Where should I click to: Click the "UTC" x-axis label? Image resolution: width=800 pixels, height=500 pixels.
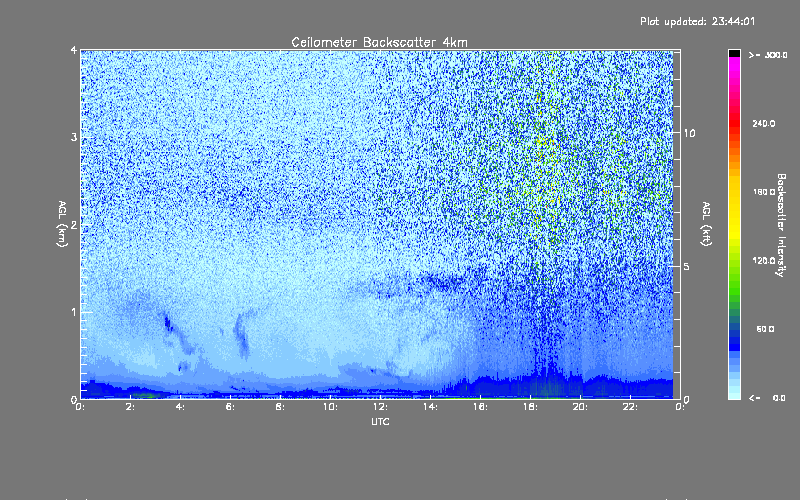pos(380,421)
